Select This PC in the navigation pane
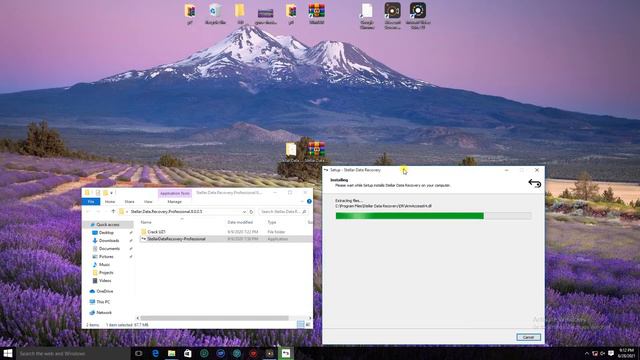 (103, 302)
